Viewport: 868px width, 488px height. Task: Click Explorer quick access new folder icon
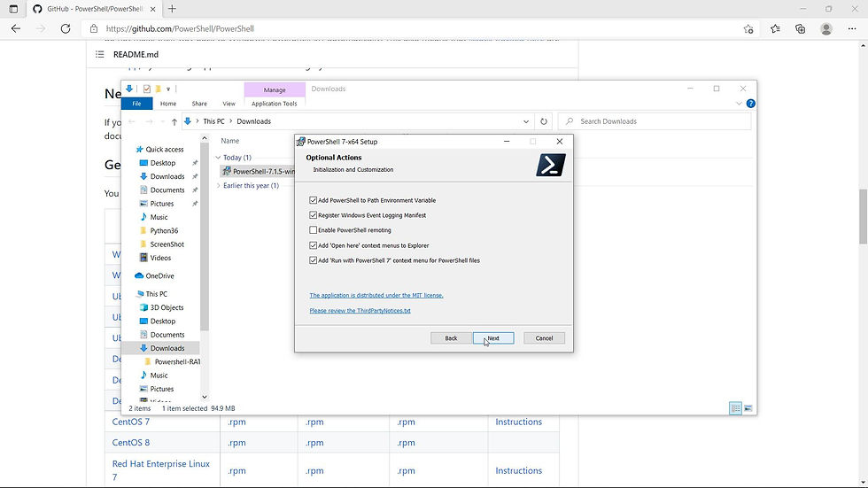pos(159,89)
